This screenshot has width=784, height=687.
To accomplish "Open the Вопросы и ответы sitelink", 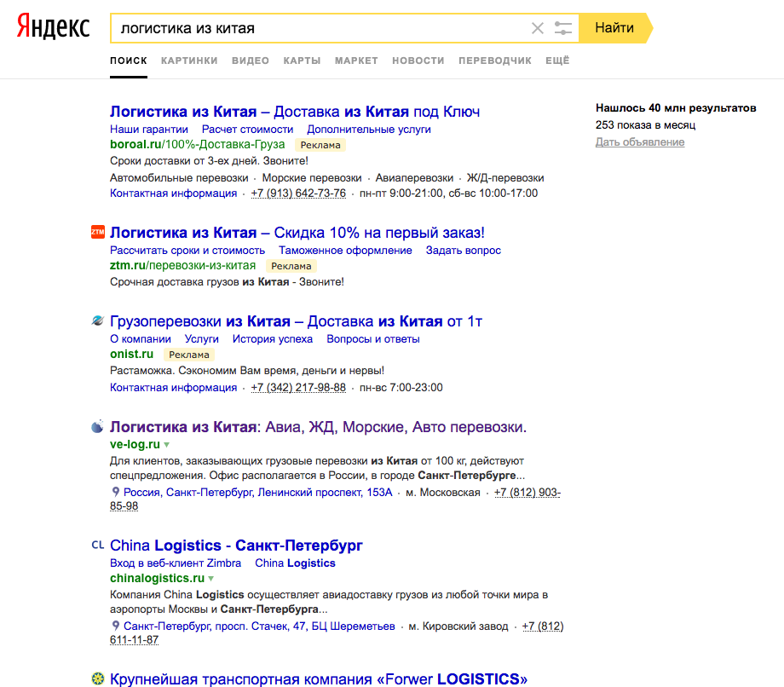I will click(373, 338).
